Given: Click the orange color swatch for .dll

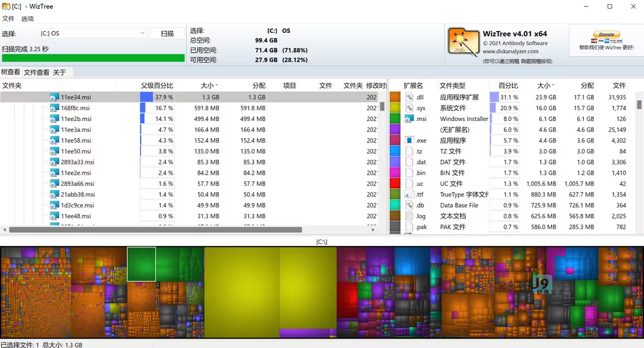Looking at the screenshot, I should [395, 97].
